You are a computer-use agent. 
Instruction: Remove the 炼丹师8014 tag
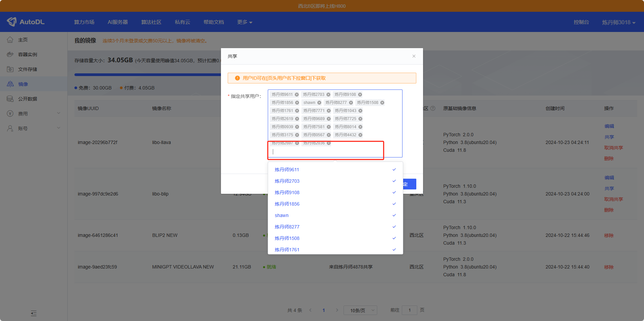click(360, 127)
